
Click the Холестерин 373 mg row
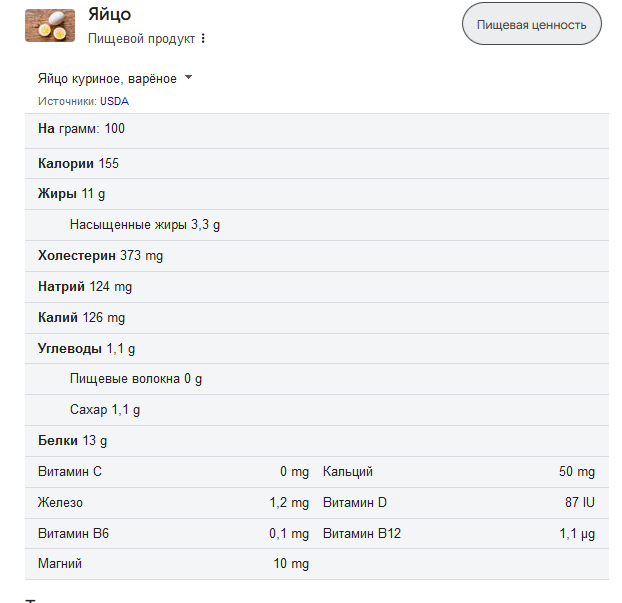pyautogui.click(x=317, y=256)
